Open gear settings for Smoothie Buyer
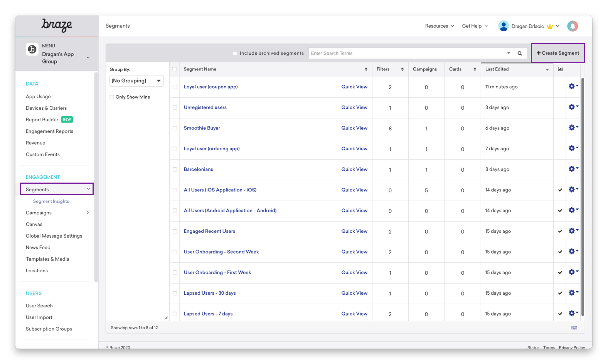 (573, 127)
